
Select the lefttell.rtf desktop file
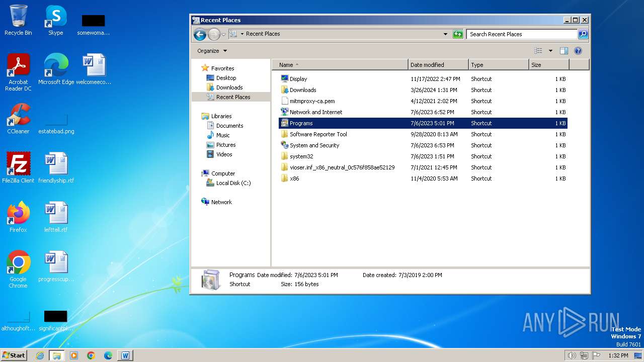point(56,217)
